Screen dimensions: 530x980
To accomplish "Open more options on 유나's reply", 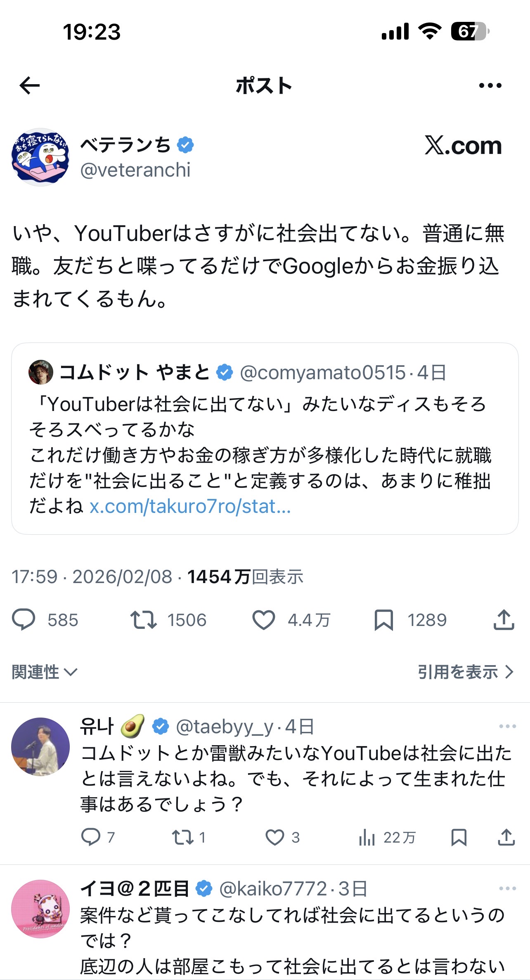I will tap(507, 726).
